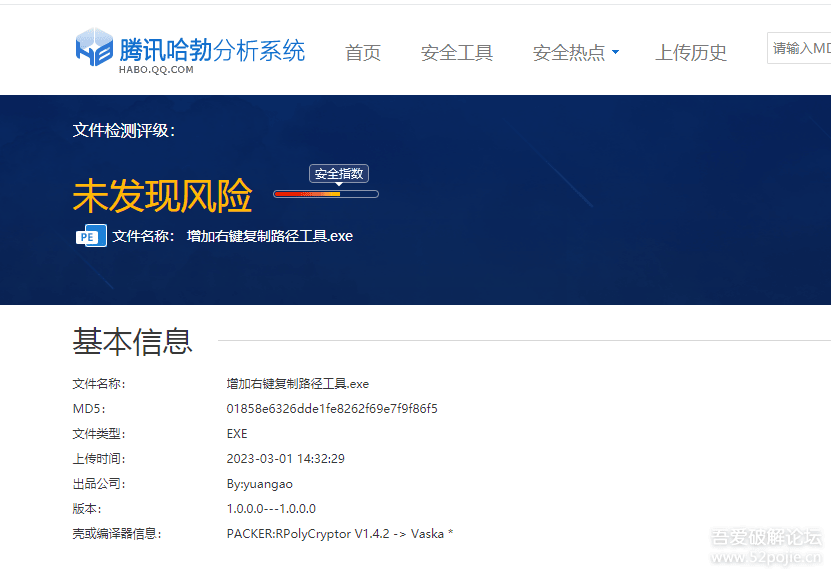Focus the 请输入MD5 search field
Screen dimensions: 831x574
(799, 48)
